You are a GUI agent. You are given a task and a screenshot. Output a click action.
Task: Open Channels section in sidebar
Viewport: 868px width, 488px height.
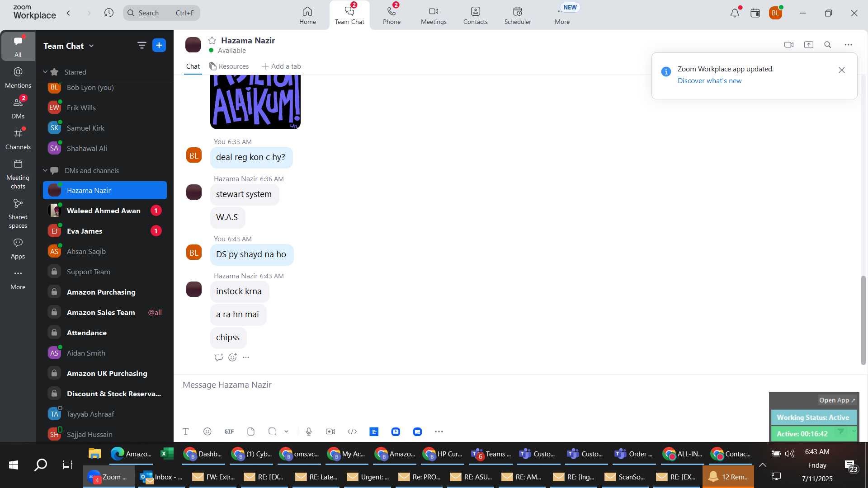18,139
